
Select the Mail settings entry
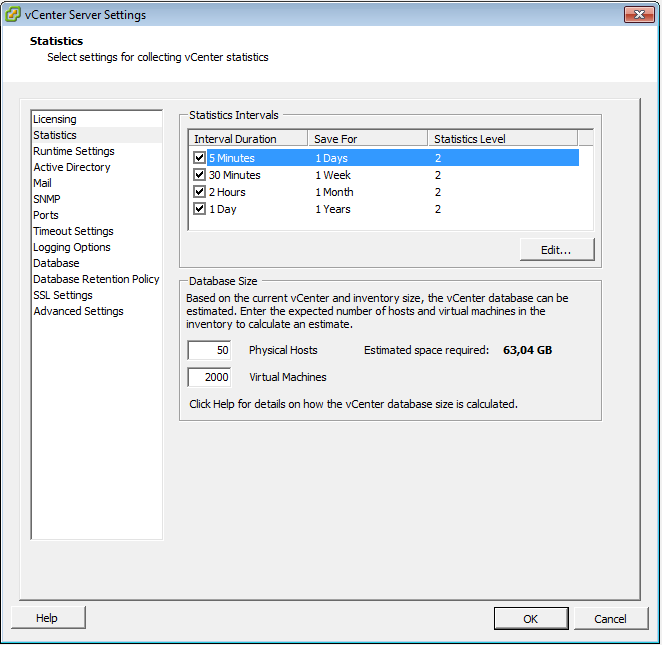(x=42, y=183)
